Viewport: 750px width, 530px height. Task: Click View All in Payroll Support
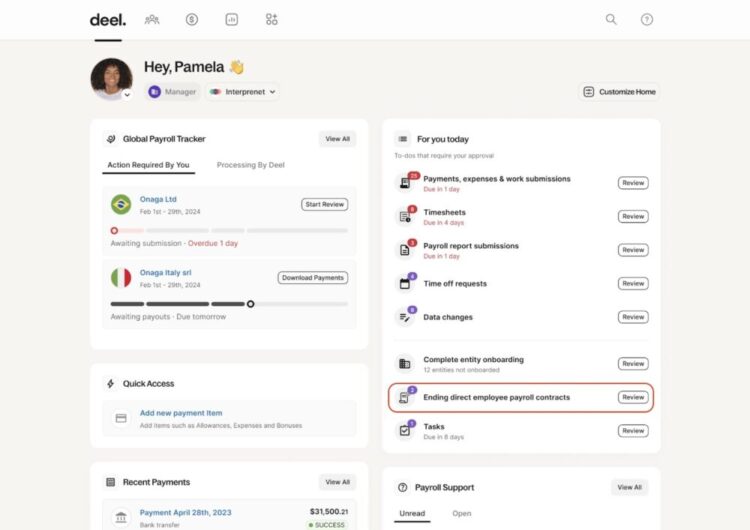coord(629,487)
